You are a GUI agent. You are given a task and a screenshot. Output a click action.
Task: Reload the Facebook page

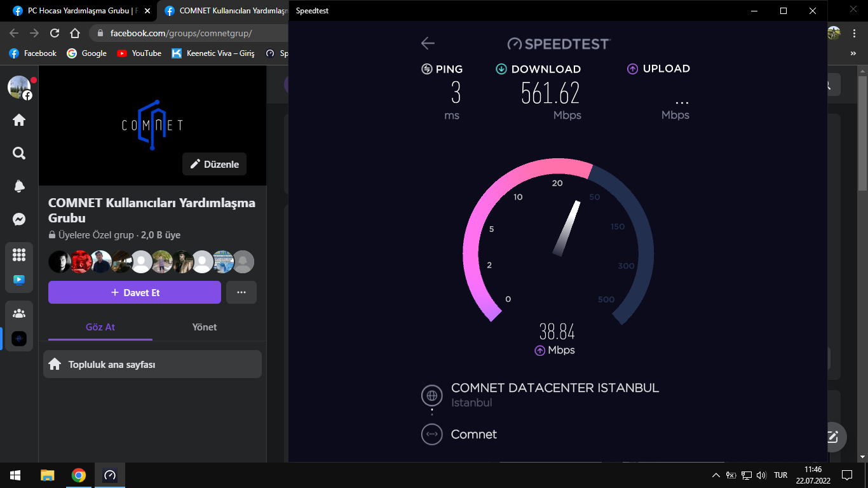[55, 33]
